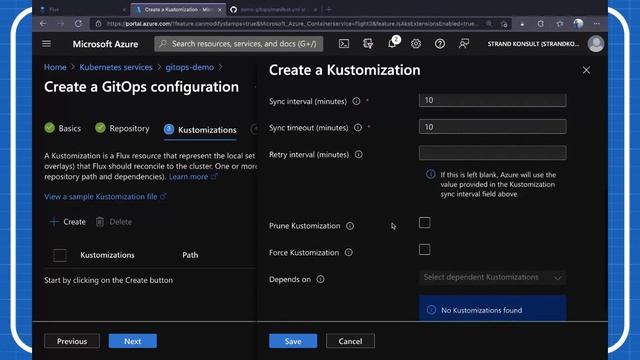This screenshot has height=360, width=640.
Task: Cancel the Kustomization panel
Action: [x=350, y=341]
